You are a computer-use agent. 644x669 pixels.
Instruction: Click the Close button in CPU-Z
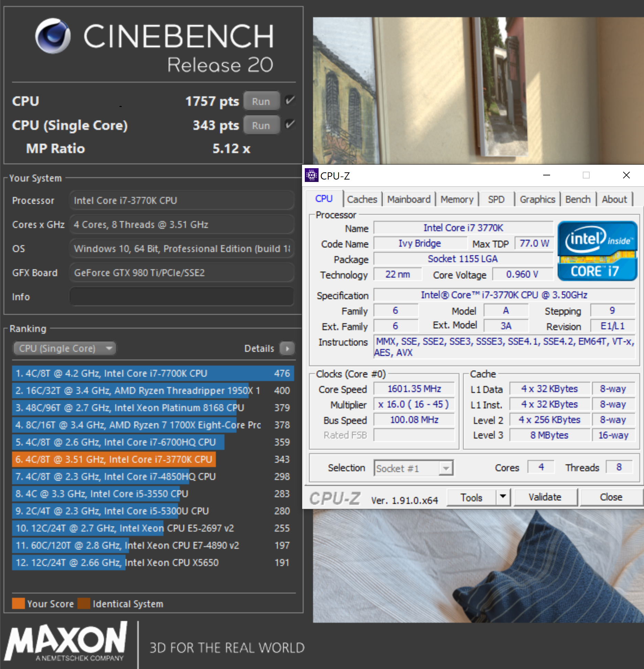click(611, 497)
